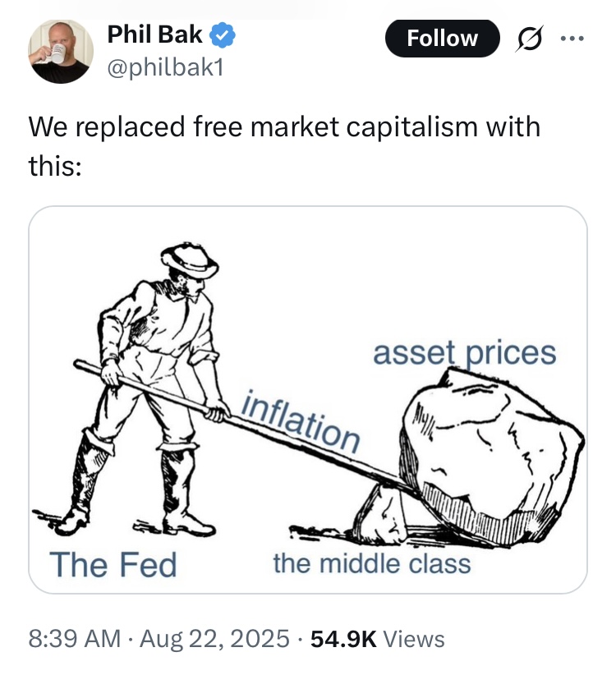
Task: Open the lever meme image attachment
Action: click(x=308, y=399)
